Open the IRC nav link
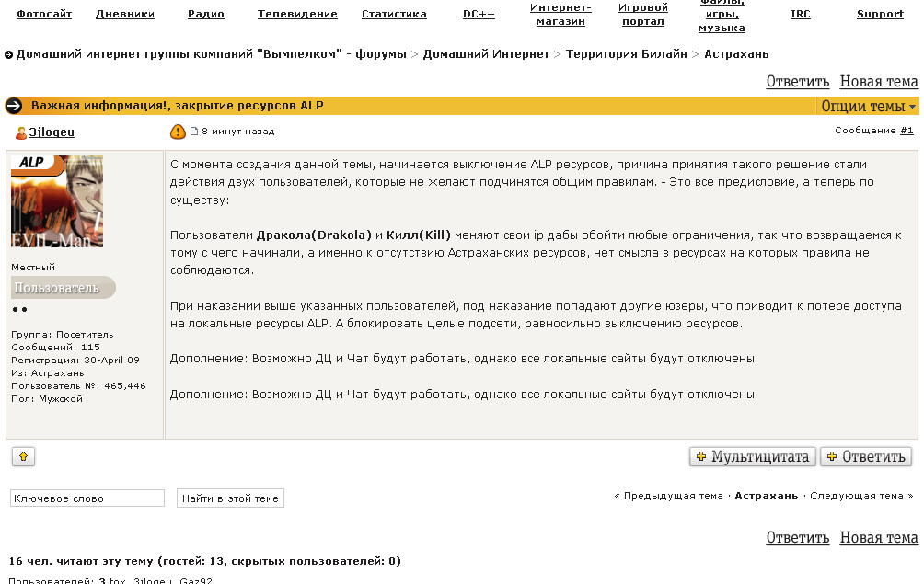This screenshot has height=584, width=924. point(801,14)
